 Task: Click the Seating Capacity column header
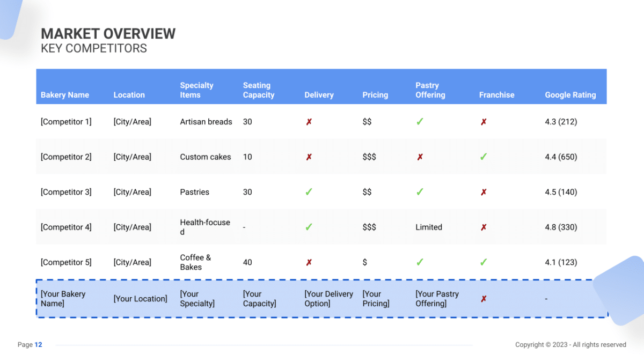(258, 90)
